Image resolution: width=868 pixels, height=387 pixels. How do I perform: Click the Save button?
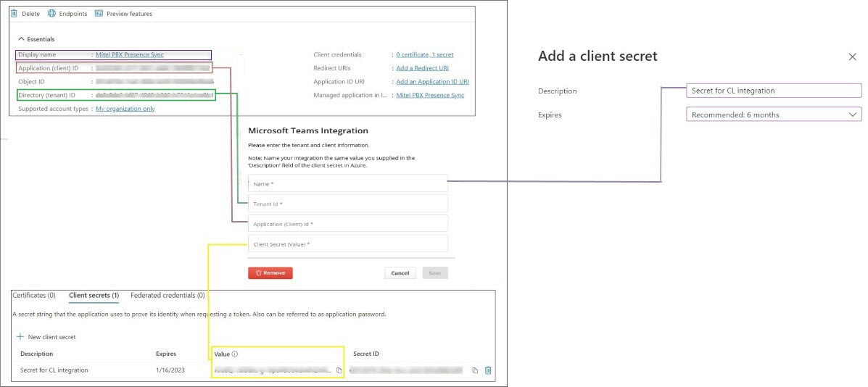click(x=435, y=273)
